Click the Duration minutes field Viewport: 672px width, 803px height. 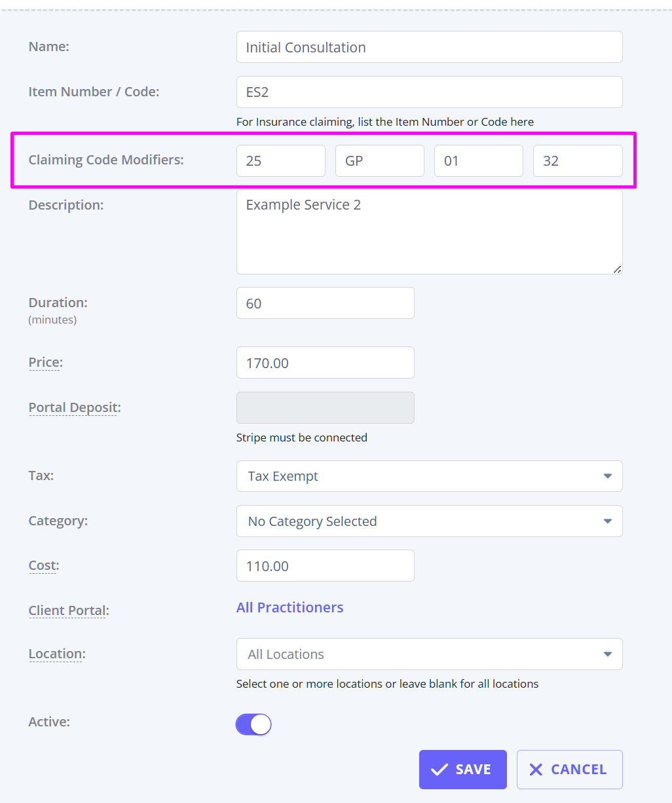[x=325, y=303]
